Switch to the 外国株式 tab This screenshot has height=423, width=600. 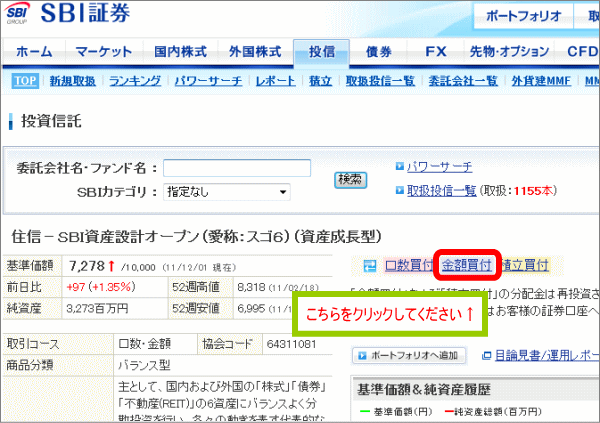tap(255, 52)
